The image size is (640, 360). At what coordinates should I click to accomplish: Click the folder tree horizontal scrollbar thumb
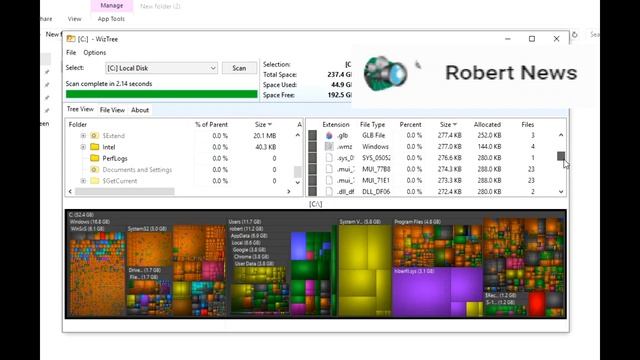click(125, 191)
